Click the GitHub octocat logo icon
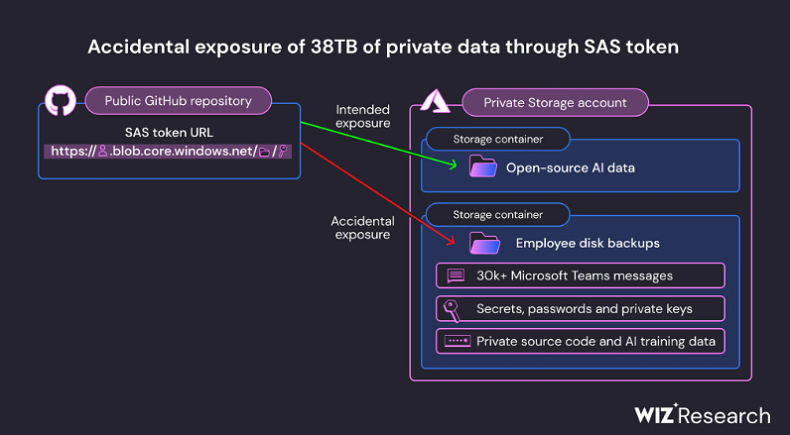The width and height of the screenshot is (790, 435). pyautogui.click(x=58, y=101)
